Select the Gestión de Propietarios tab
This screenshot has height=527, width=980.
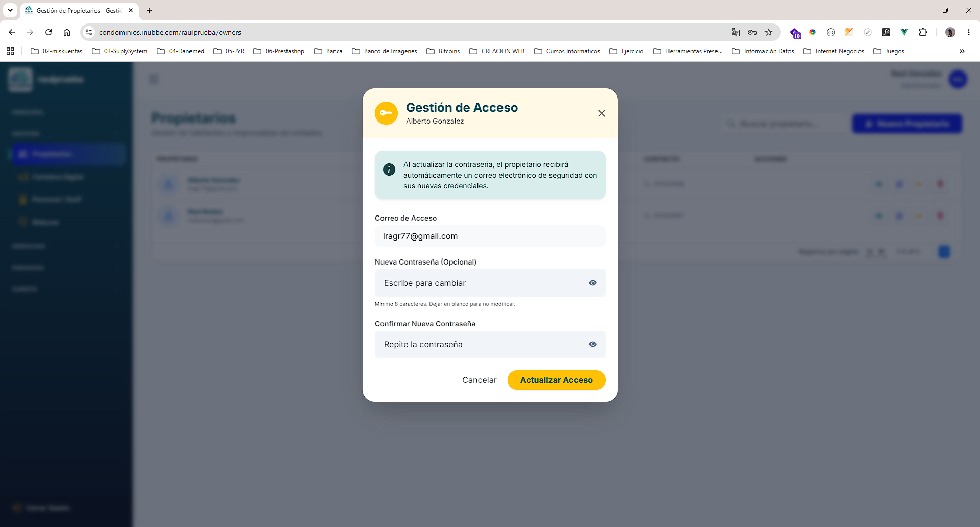(x=79, y=10)
